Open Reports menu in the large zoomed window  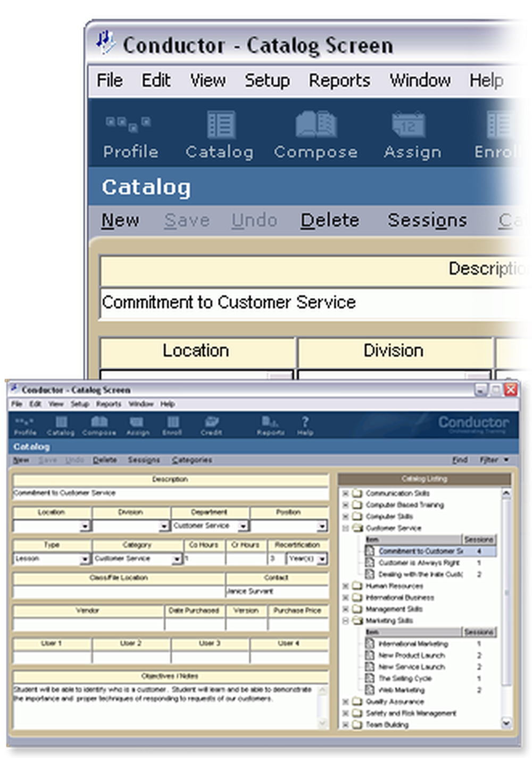[339, 80]
